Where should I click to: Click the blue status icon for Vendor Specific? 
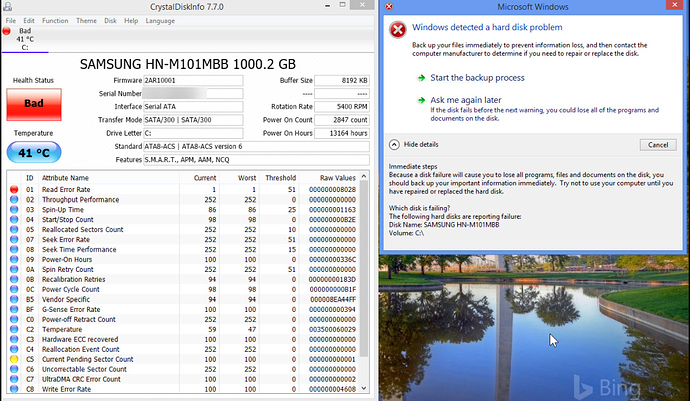click(x=14, y=299)
